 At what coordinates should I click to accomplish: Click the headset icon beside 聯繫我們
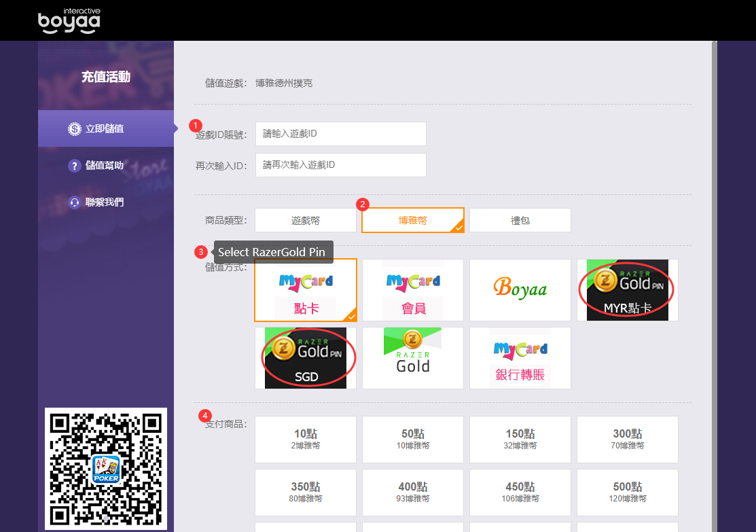(x=74, y=202)
